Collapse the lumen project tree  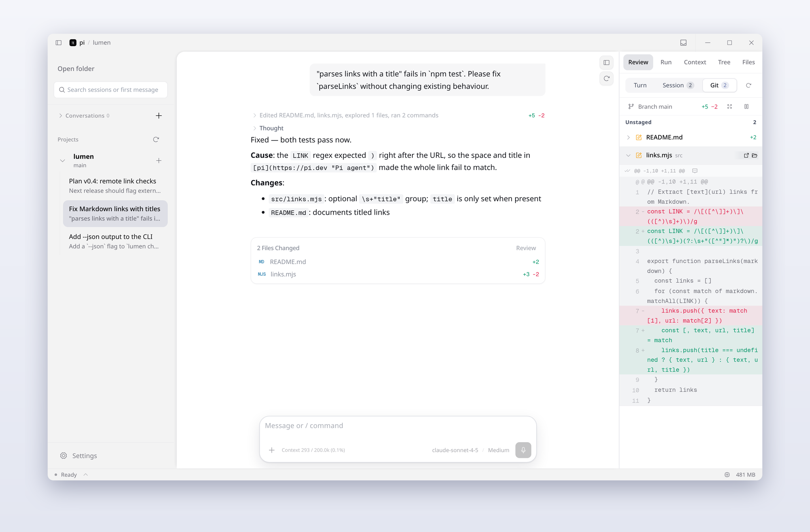[x=62, y=161]
